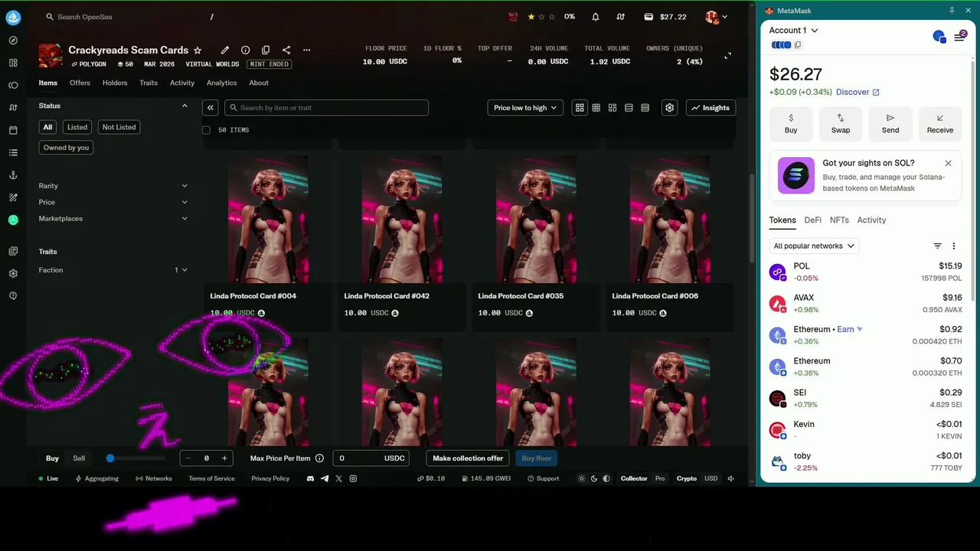The image size is (980, 551).
Task: Open the sidebar help question mark icon
Action: pos(13,295)
